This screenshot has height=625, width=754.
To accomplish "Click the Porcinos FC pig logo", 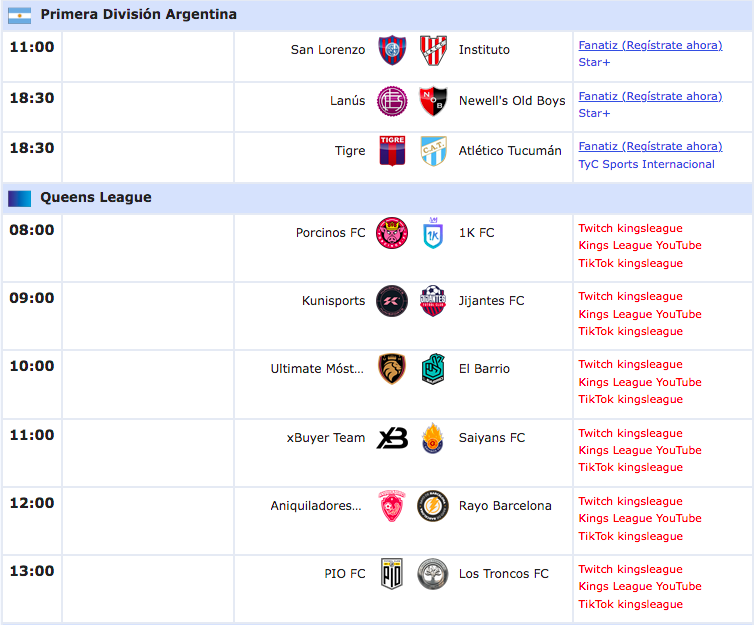I will click(x=392, y=233).
